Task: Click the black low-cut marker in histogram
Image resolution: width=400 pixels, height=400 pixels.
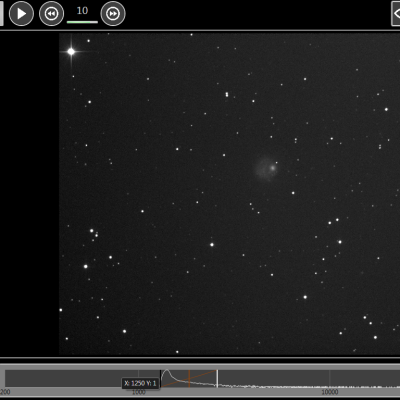Action: coord(161,378)
